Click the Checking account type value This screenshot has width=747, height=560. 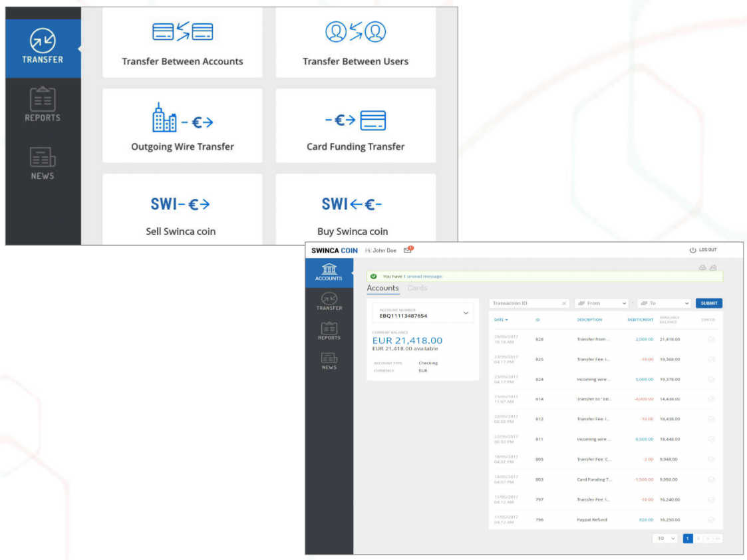pyautogui.click(x=428, y=363)
